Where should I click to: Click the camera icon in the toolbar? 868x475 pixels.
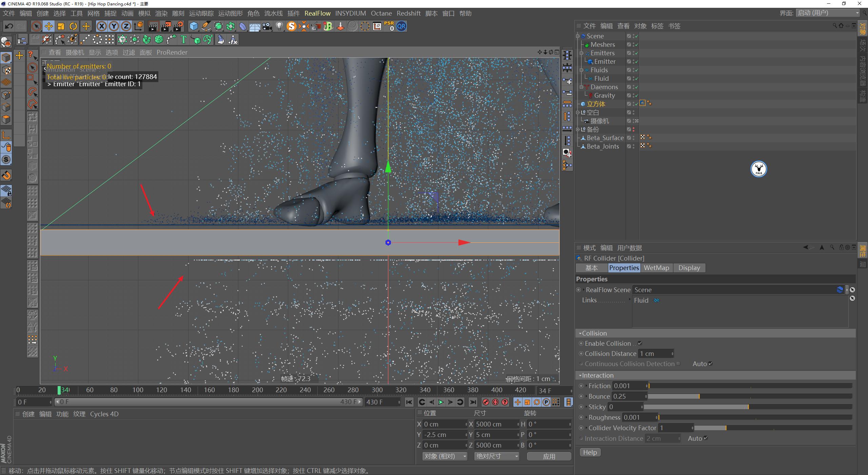(x=267, y=26)
